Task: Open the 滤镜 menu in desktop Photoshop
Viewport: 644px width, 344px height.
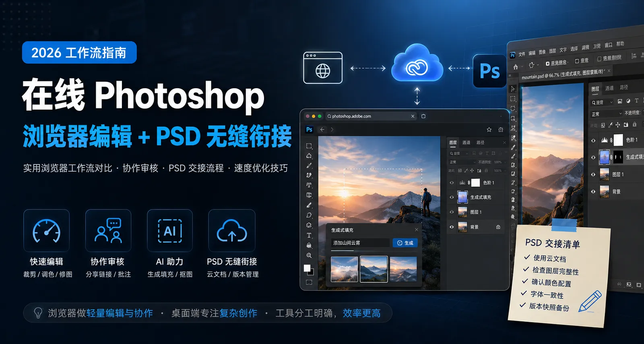Action: pos(585,48)
